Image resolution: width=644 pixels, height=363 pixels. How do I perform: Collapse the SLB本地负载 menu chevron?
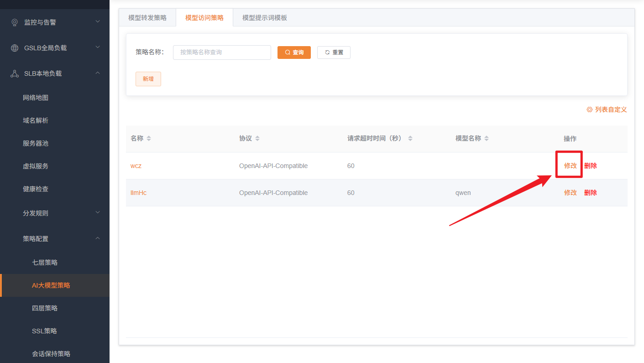click(98, 73)
